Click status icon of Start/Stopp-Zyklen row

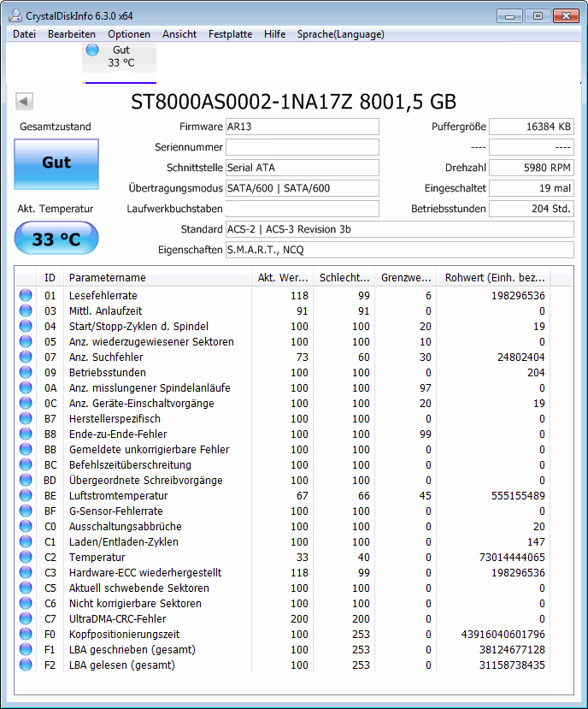tap(26, 326)
